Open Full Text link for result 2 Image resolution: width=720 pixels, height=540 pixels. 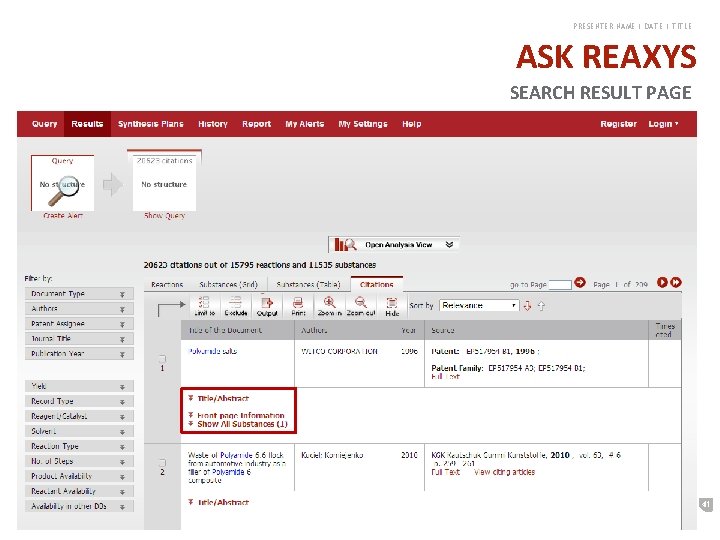(445, 472)
